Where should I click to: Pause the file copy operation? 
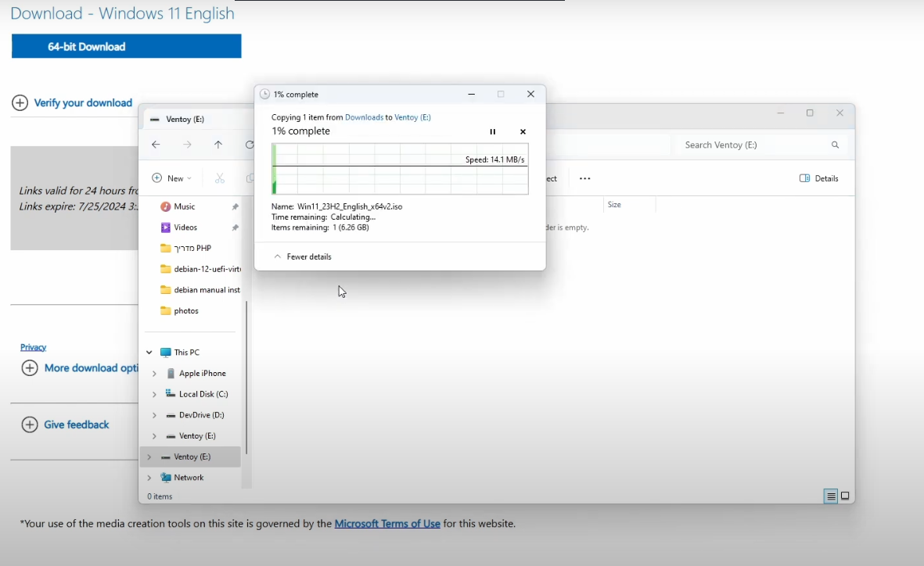pyautogui.click(x=493, y=132)
